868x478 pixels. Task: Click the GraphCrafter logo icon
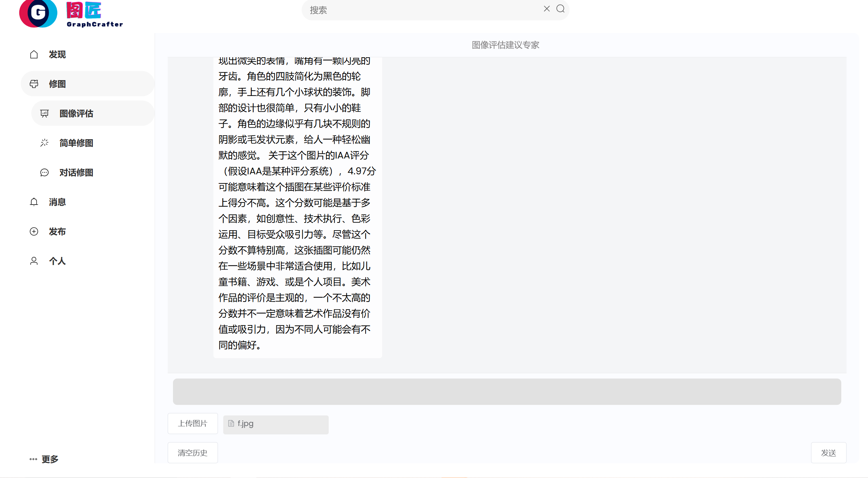(38, 13)
